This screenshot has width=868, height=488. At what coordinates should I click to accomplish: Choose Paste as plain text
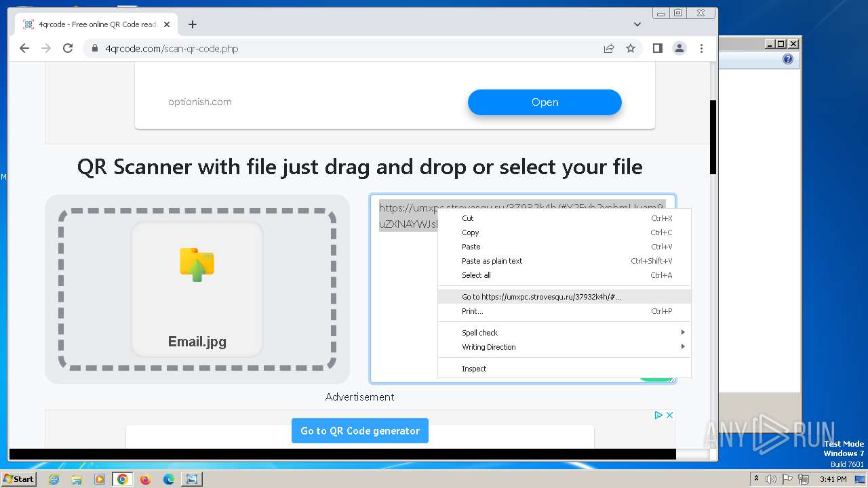pos(564,261)
